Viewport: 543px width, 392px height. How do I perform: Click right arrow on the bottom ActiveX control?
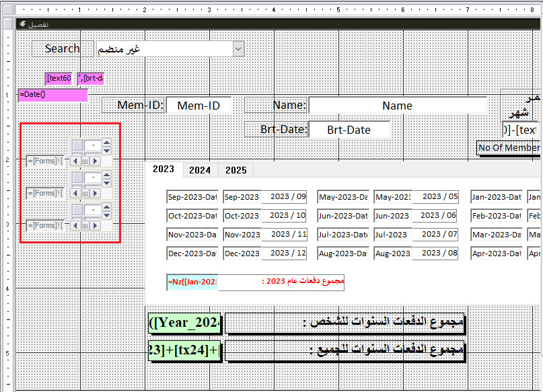96,226
